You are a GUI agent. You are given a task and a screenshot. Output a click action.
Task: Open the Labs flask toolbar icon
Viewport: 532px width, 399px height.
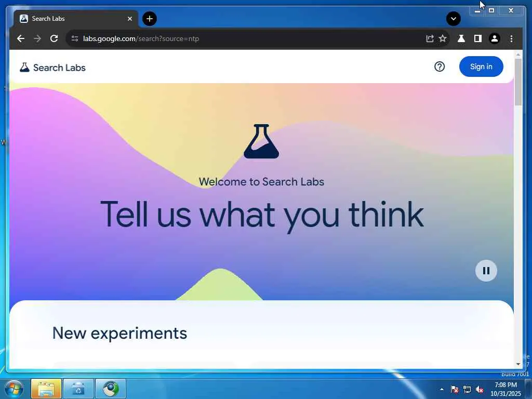click(x=461, y=38)
